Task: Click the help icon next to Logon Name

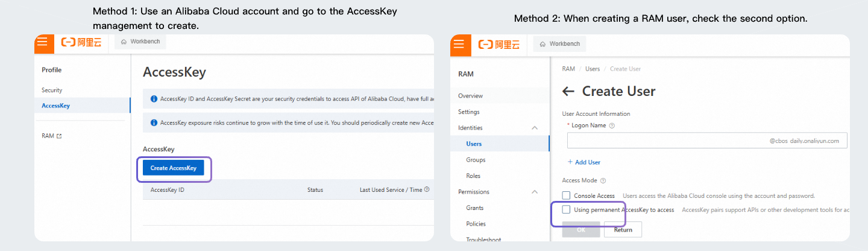Action: [612, 125]
